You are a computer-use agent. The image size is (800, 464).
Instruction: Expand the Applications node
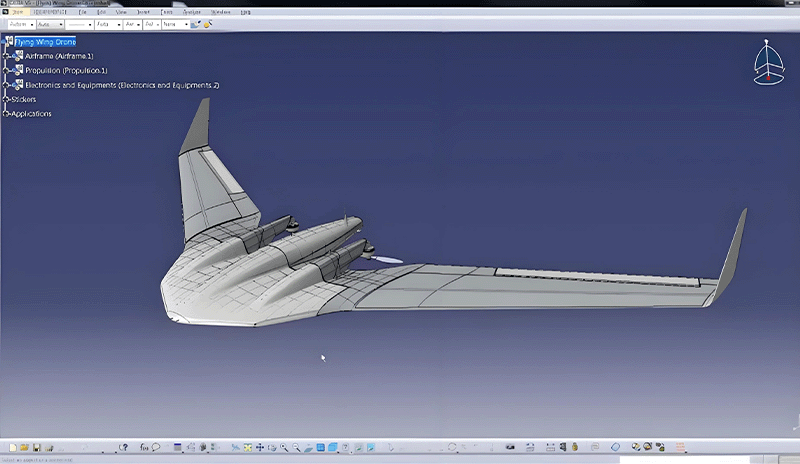(x=6, y=114)
